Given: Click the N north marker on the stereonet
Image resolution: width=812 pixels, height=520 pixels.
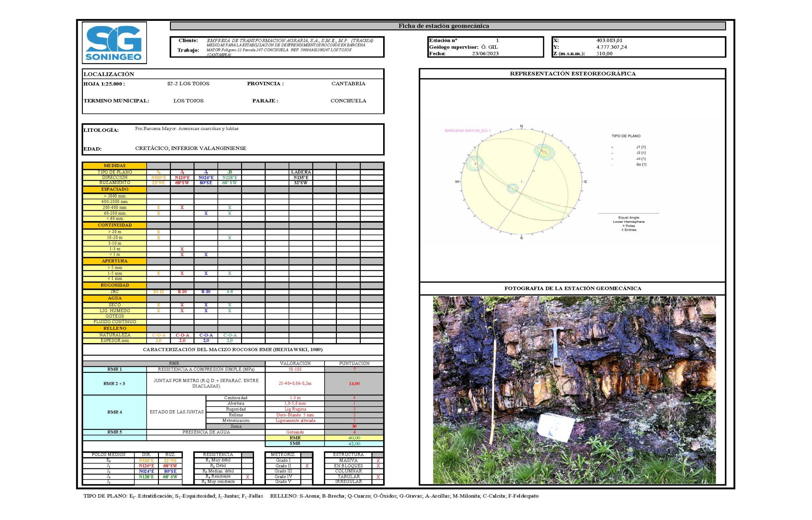Looking at the screenshot, I should (x=521, y=126).
